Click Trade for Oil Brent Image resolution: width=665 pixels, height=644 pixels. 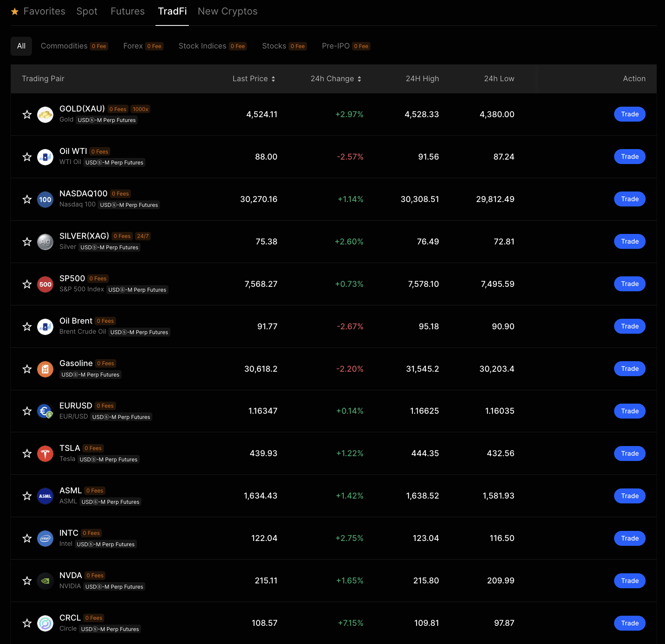(x=630, y=326)
